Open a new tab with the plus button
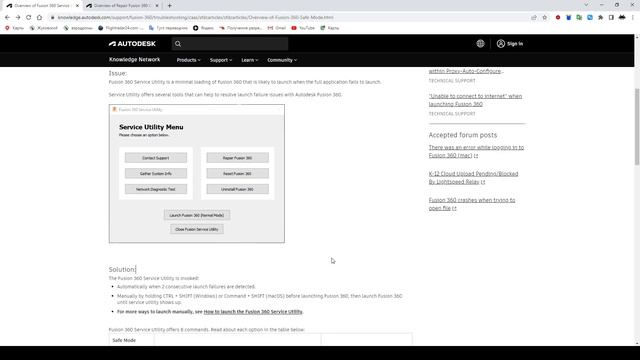The width and height of the screenshot is (640, 360). coord(169,6)
